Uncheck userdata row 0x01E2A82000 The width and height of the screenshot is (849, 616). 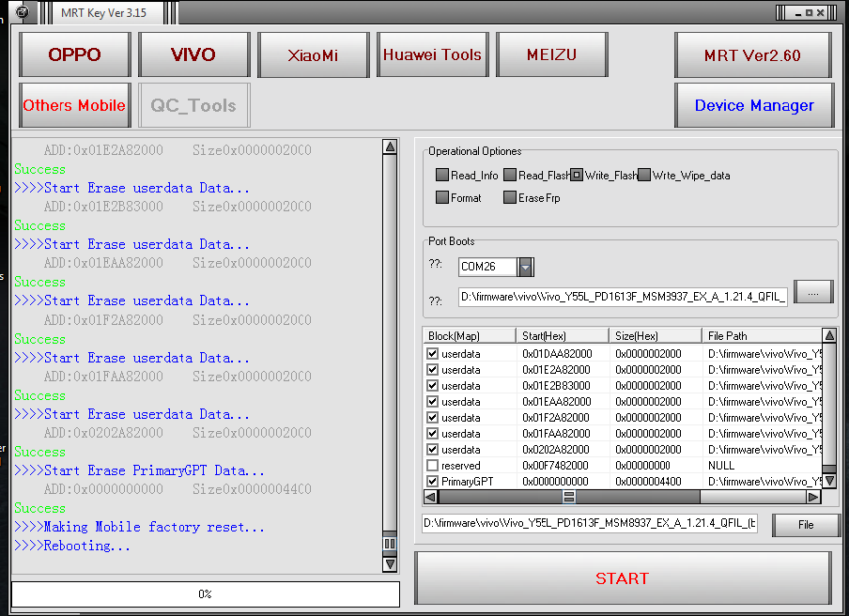coord(432,370)
